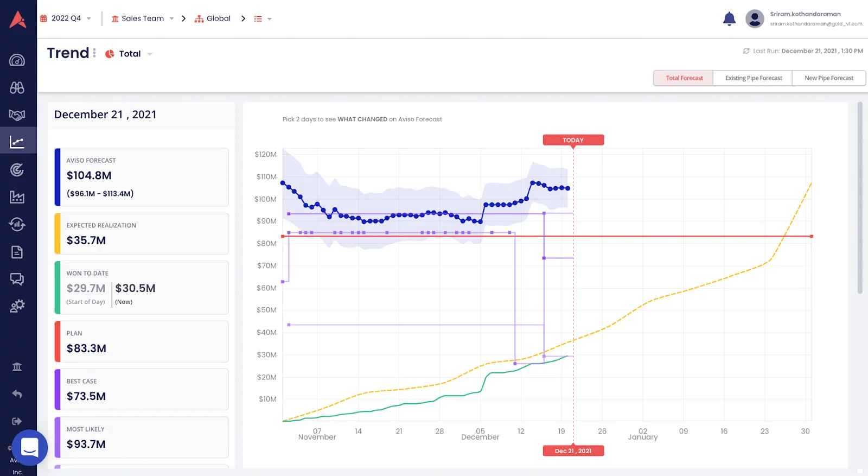
Task: Click the Trend options three-dot icon
Action: pyautogui.click(x=94, y=53)
